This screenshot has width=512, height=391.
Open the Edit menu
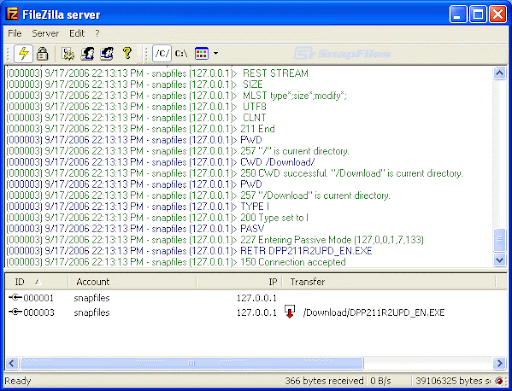(x=77, y=33)
